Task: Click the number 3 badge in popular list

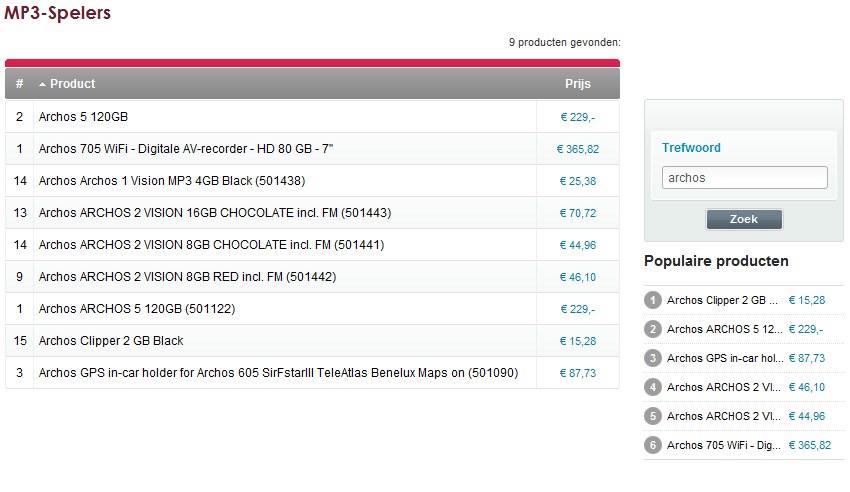Action: (x=653, y=358)
